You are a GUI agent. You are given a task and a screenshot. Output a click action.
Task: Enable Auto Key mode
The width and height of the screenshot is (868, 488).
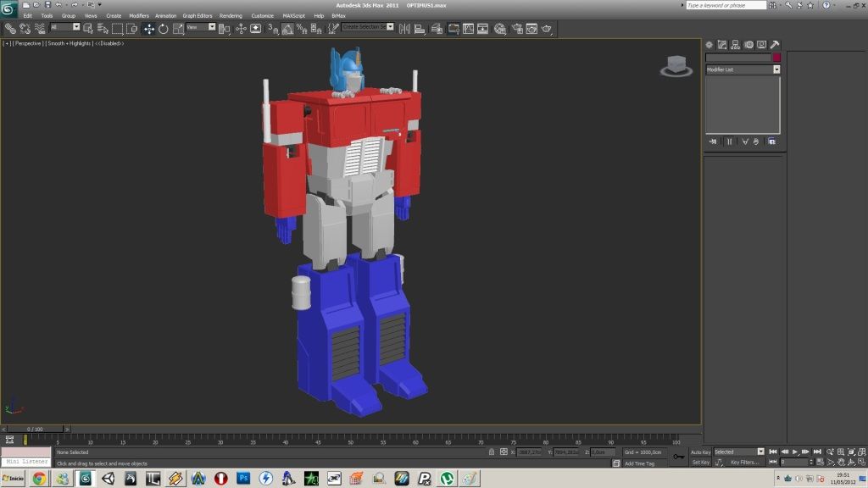(700, 452)
